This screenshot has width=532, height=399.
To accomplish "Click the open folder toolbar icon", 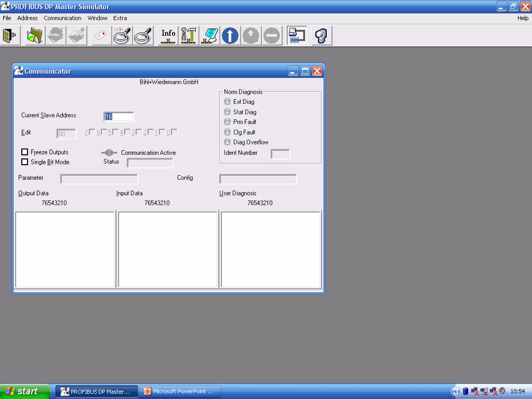I will pyautogui.click(x=35, y=36).
